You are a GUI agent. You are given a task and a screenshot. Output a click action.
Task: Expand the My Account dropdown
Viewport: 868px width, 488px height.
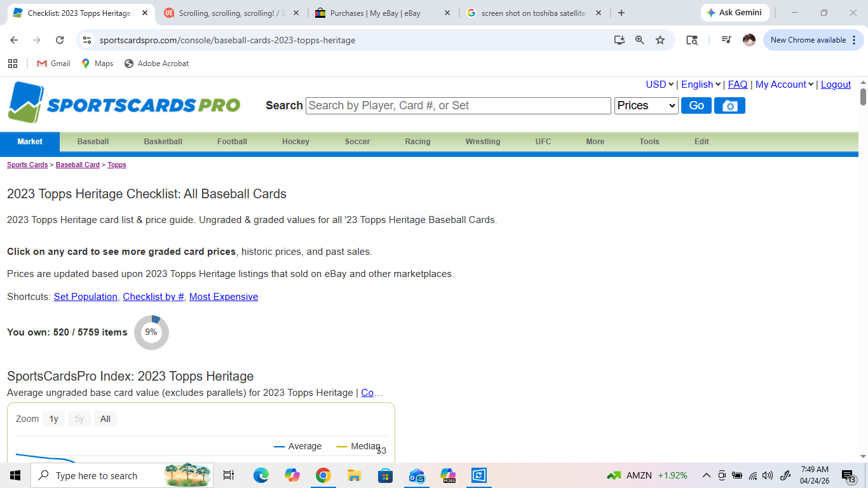[784, 85]
